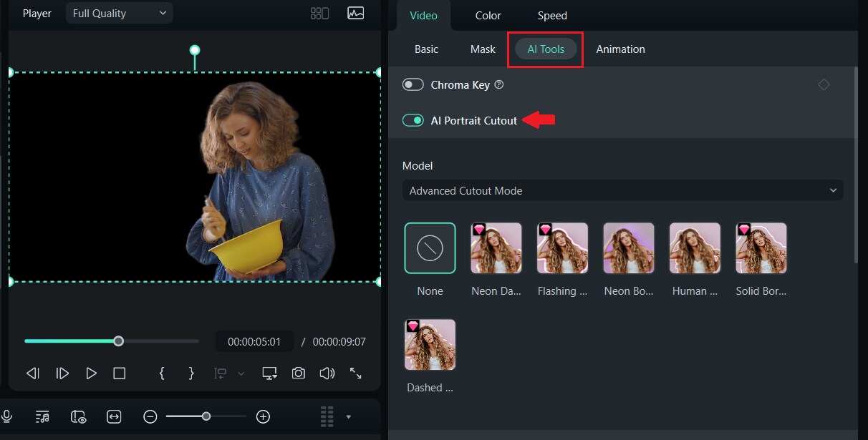868x440 pixels.
Task: Switch to the Color tab
Action: (488, 15)
